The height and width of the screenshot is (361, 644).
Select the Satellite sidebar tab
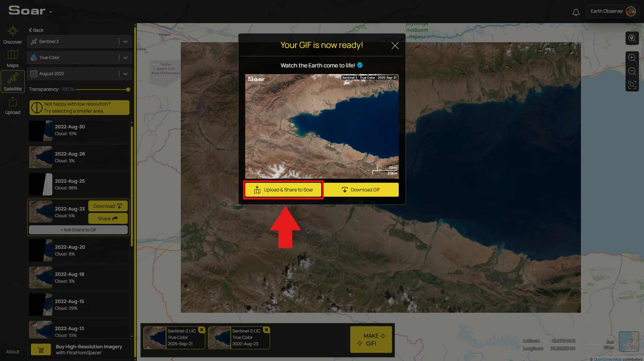(x=13, y=81)
